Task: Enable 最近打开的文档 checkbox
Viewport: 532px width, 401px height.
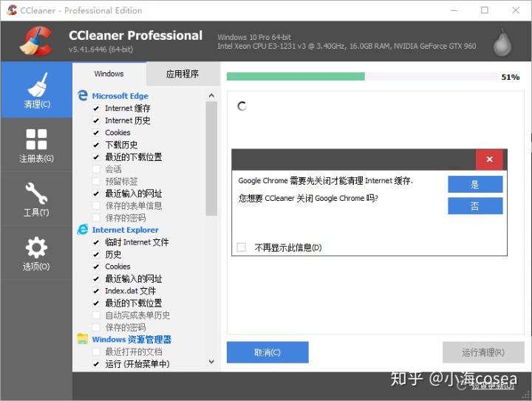Action: click(x=96, y=352)
